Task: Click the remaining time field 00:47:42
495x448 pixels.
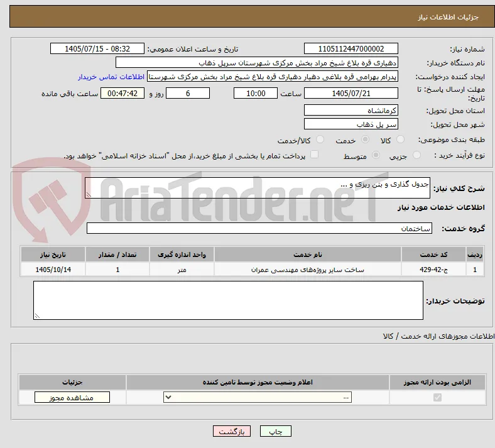Action: tap(122, 93)
